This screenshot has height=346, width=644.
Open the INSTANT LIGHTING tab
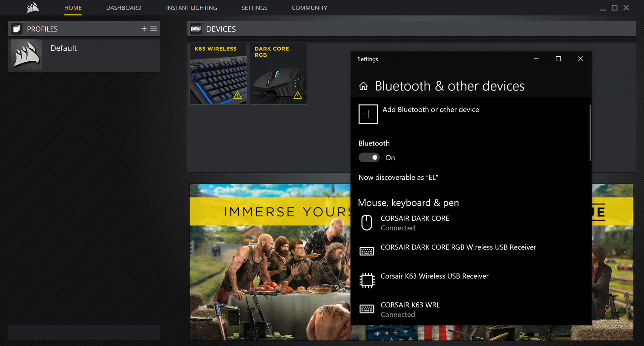point(192,8)
